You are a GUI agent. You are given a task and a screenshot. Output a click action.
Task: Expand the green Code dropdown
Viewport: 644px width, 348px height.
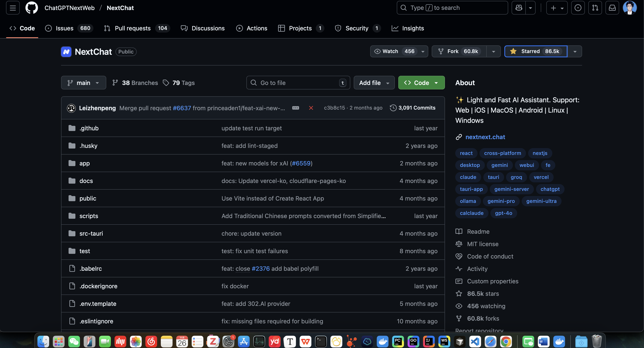(x=421, y=83)
